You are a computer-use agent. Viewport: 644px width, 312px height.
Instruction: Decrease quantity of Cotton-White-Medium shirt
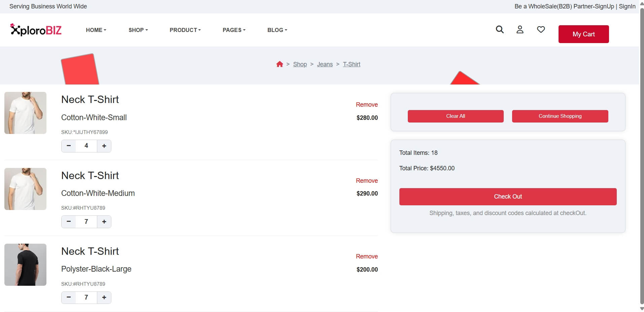click(x=69, y=221)
